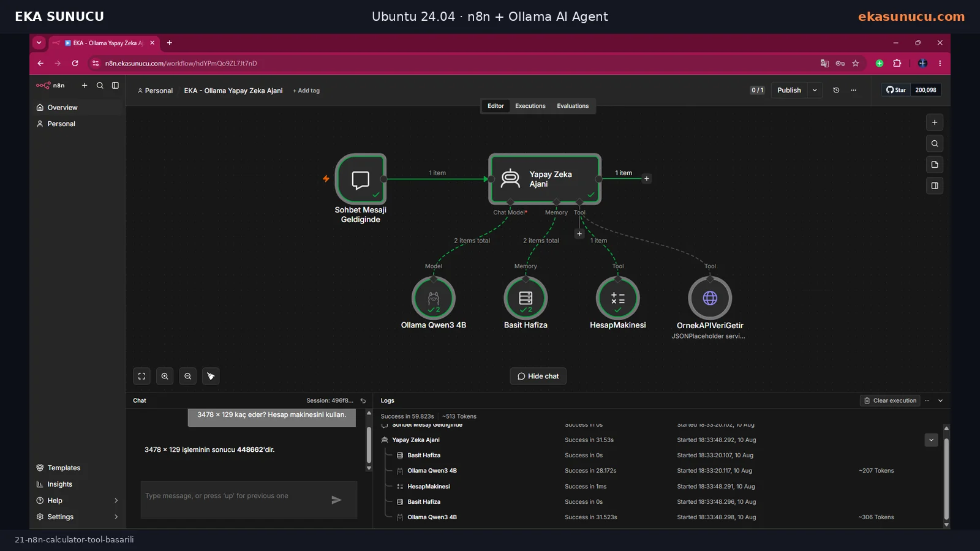Open the workflow actions ellipsis menu
Screen dimensions: 980x551
click(x=853, y=90)
